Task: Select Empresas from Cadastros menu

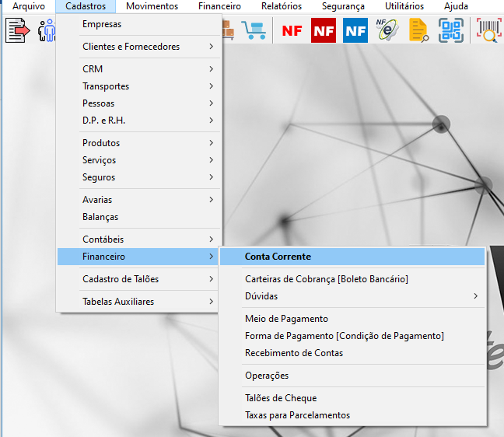Action: click(139, 24)
